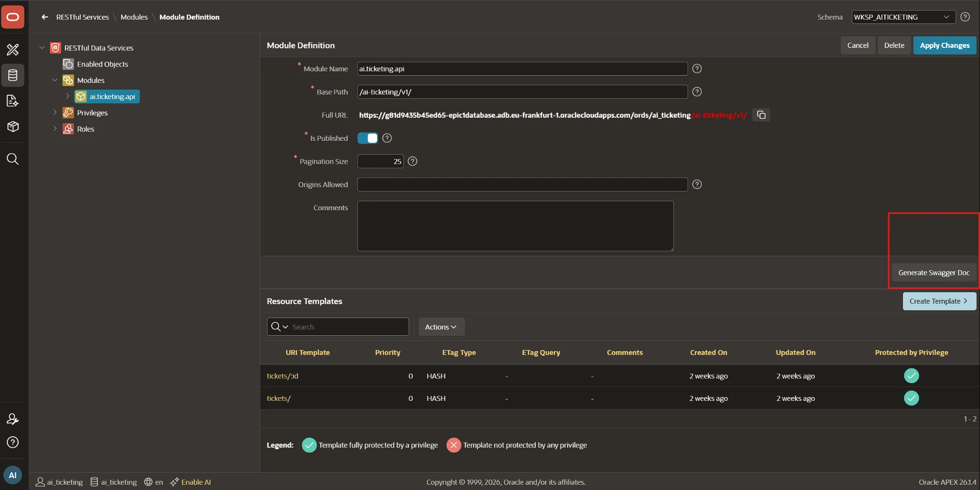Copy Full URL to clipboard
This screenshot has height=490, width=980.
click(761, 115)
